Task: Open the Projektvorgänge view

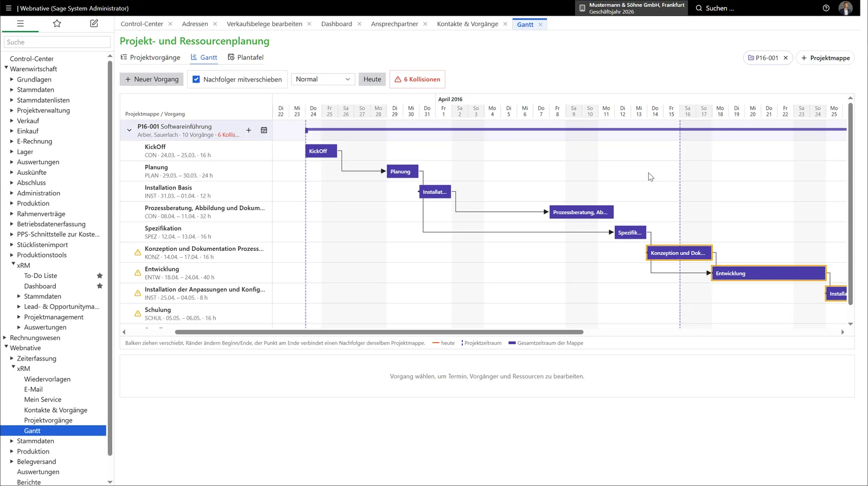Action: click(150, 58)
